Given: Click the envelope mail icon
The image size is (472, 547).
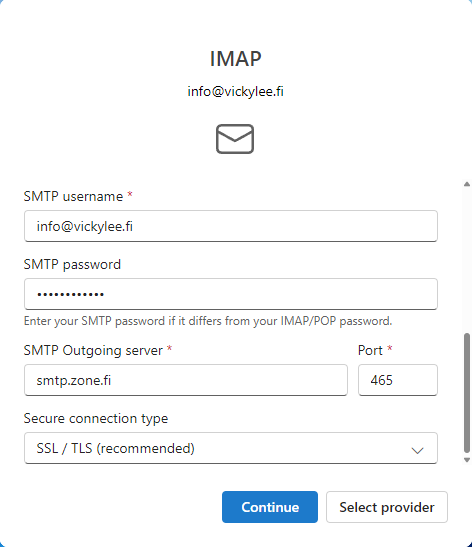Looking at the screenshot, I should [235, 139].
